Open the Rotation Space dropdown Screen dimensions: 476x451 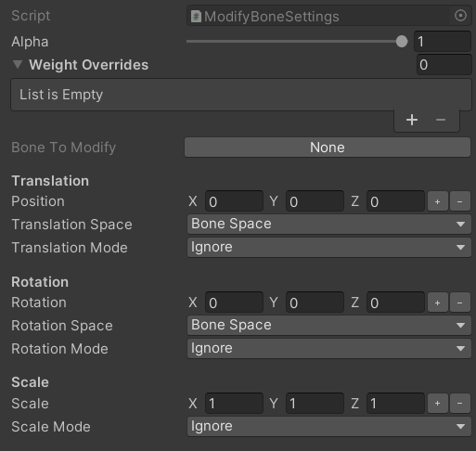click(329, 325)
